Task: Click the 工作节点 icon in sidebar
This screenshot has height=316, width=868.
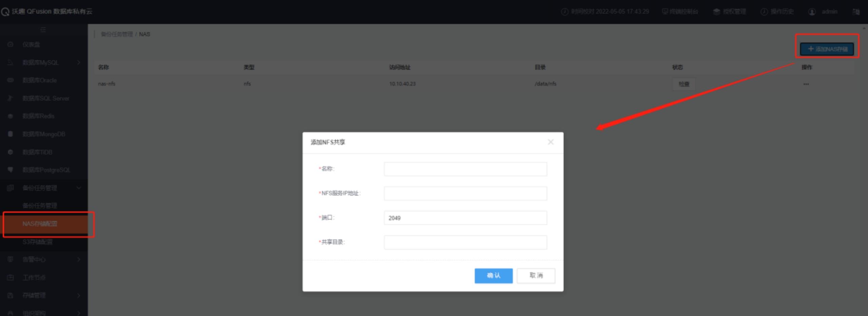Action: pyautogui.click(x=11, y=277)
